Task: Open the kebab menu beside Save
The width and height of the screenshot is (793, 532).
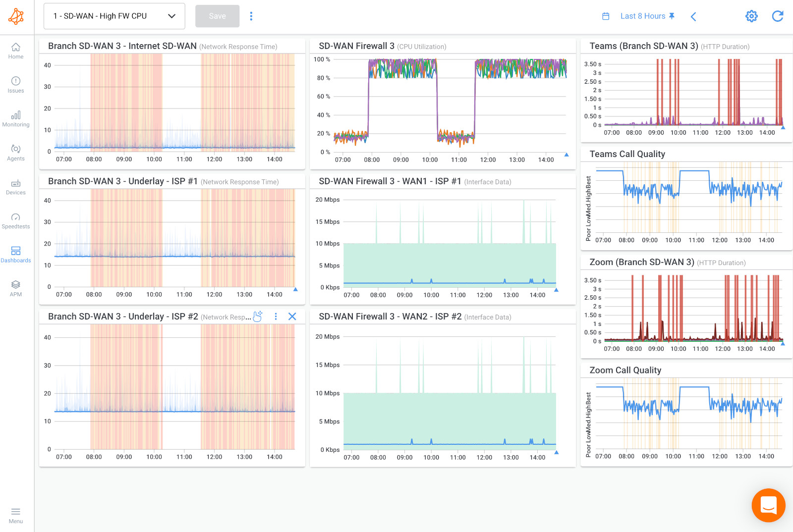Action: (251, 16)
